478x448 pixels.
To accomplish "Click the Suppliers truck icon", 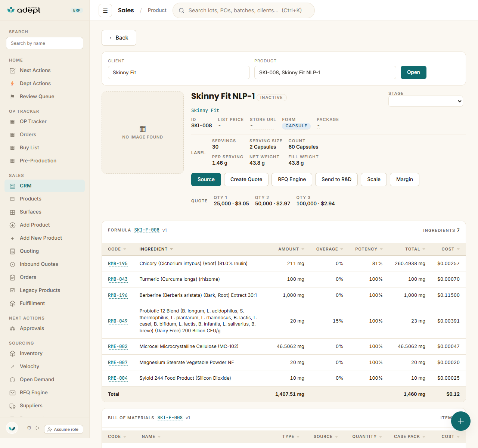I will point(12,406).
